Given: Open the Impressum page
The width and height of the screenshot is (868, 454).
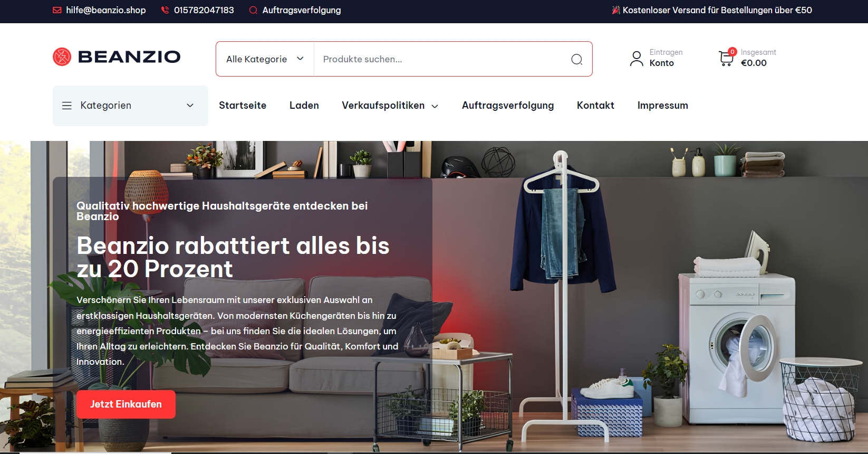Looking at the screenshot, I should [663, 105].
